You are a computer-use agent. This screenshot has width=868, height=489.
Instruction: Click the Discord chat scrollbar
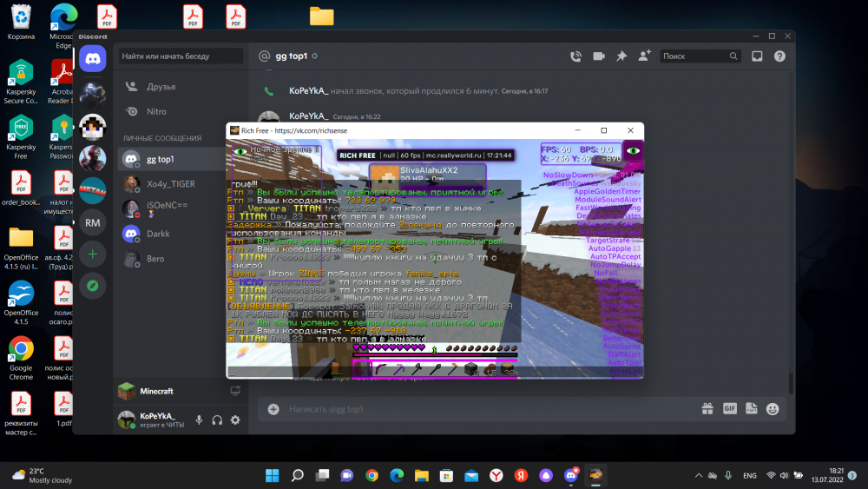point(791,383)
